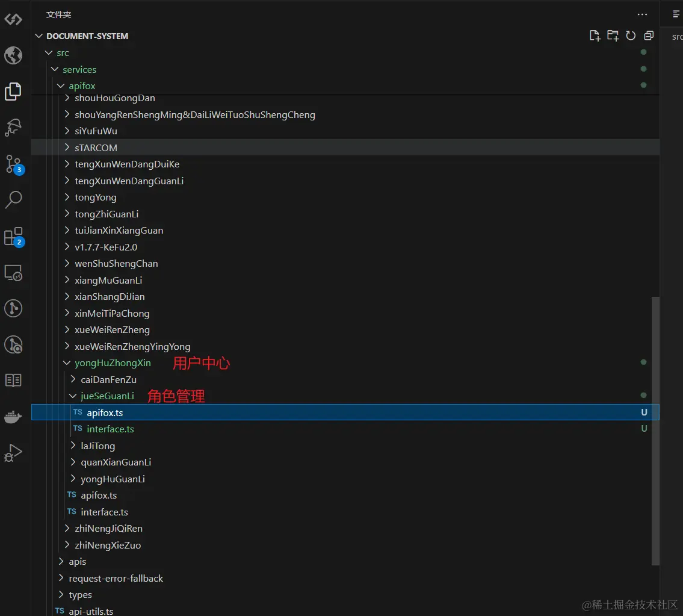Create a new file in DOCUMENT-SYSTEM
The image size is (683, 616).
(x=595, y=36)
